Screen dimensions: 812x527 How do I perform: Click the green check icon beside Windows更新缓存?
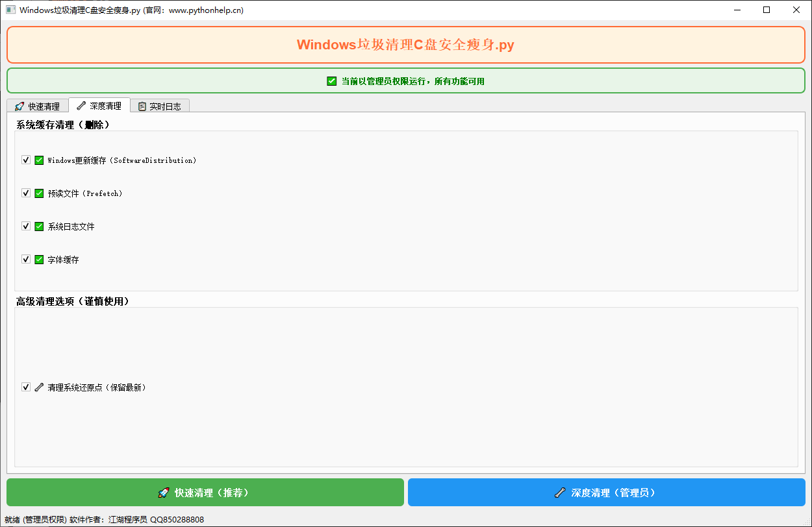(x=39, y=160)
